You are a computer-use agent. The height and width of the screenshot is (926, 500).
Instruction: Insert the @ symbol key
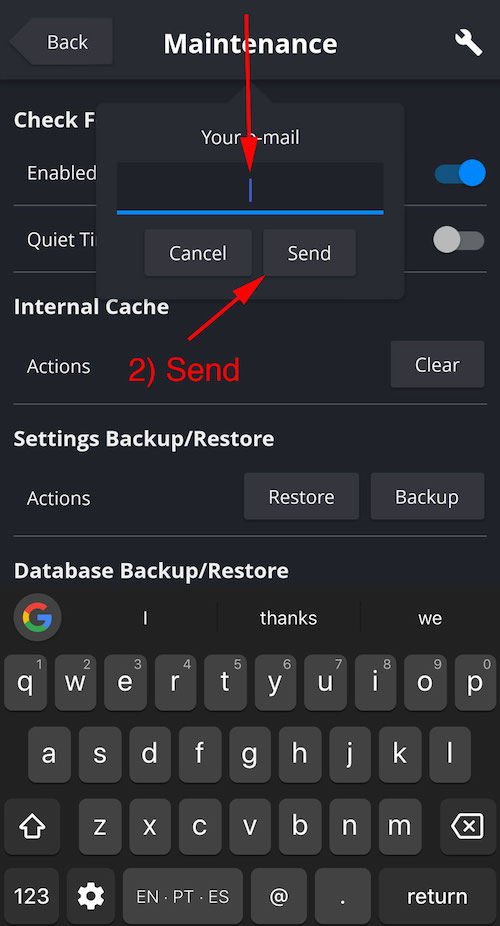[x=279, y=897]
